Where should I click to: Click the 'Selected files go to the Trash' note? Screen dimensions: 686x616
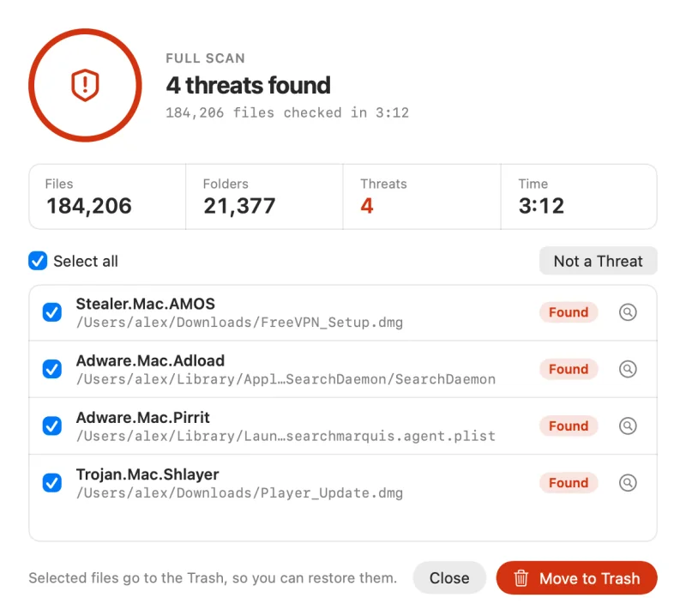(213, 578)
